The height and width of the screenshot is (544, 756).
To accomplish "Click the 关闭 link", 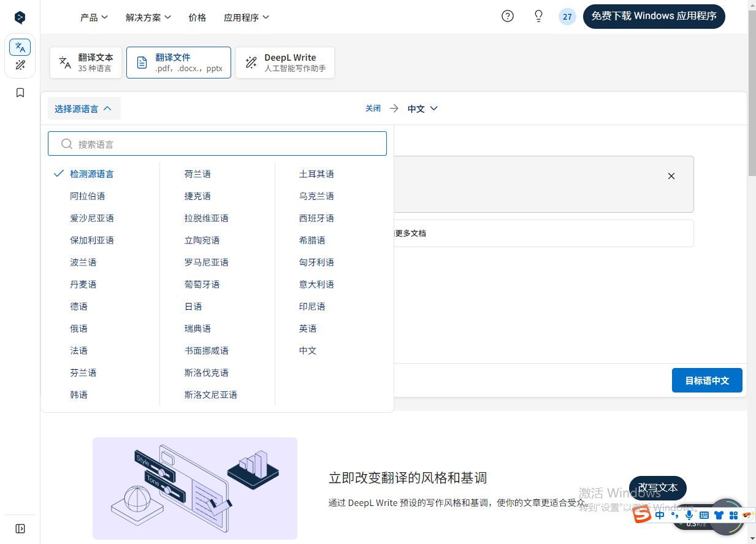I will [x=373, y=108].
